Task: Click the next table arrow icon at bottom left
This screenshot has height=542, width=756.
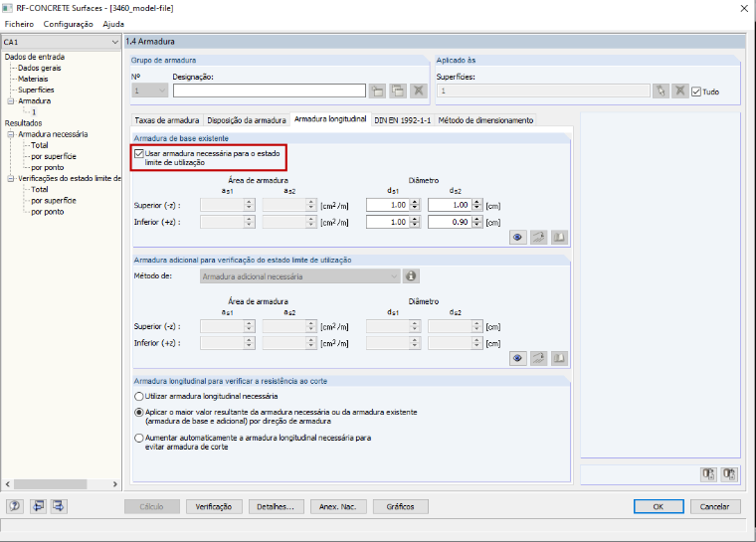Action: [59, 506]
